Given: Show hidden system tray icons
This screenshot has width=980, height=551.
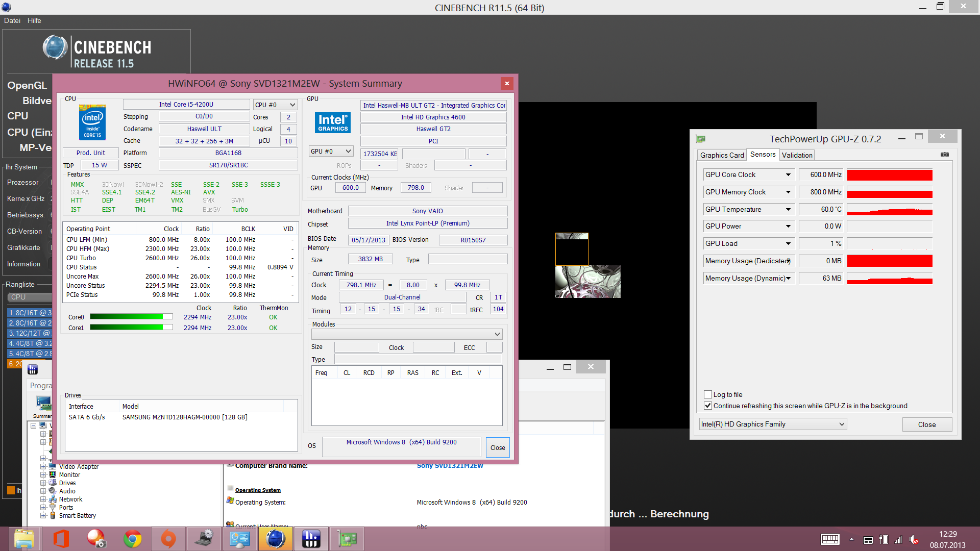Looking at the screenshot, I should 851,539.
